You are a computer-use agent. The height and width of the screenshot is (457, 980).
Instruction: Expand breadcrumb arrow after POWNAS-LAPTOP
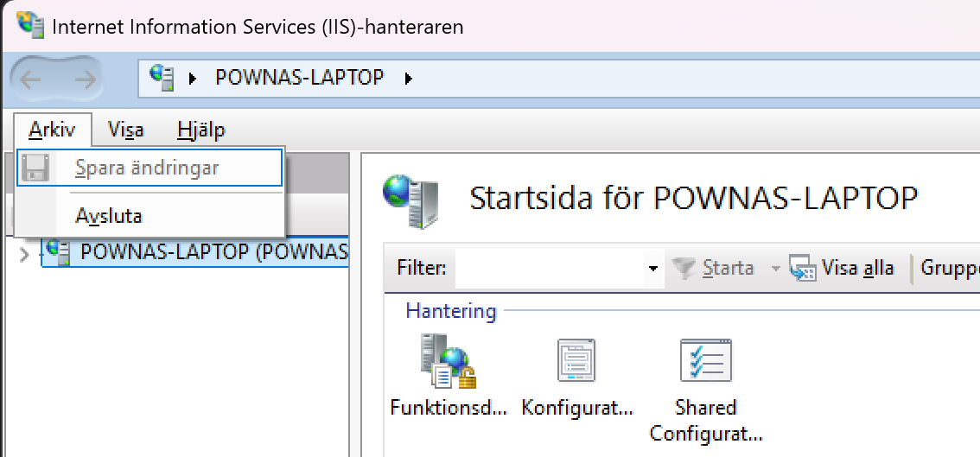(x=409, y=79)
